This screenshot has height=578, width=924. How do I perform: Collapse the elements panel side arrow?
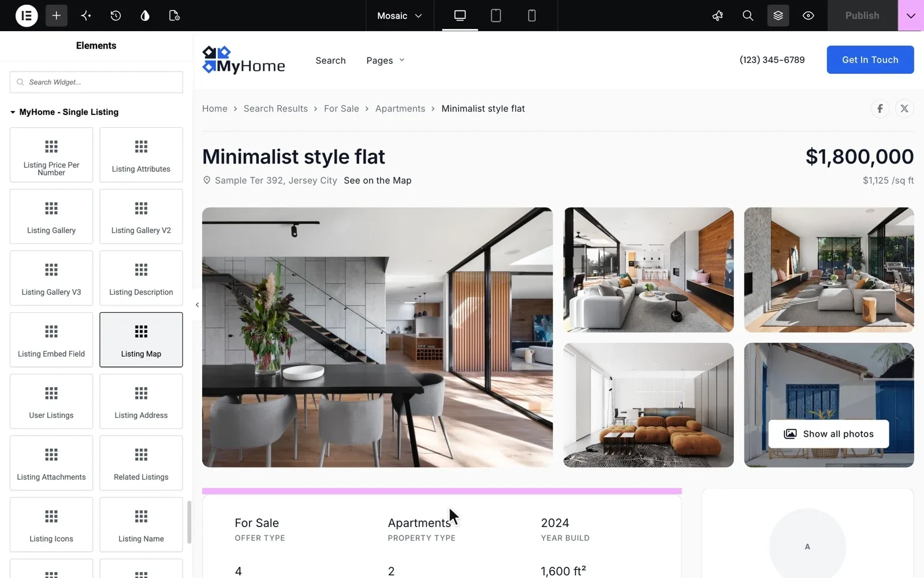(x=197, y=305)
